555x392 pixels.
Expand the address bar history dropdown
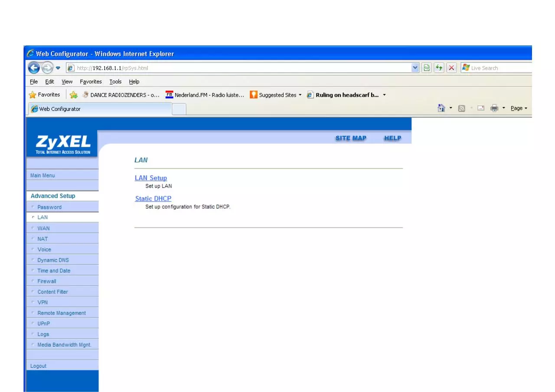tap(415, 68)
